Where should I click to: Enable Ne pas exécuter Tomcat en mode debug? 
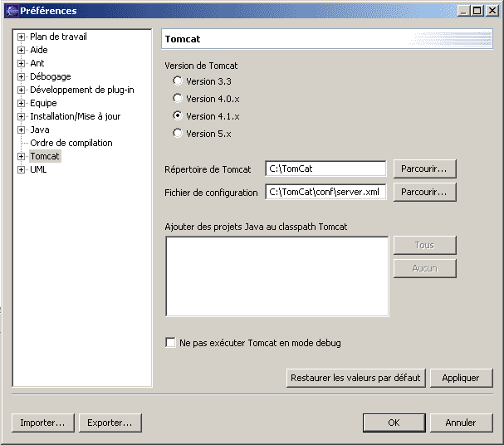pos(171,343)
